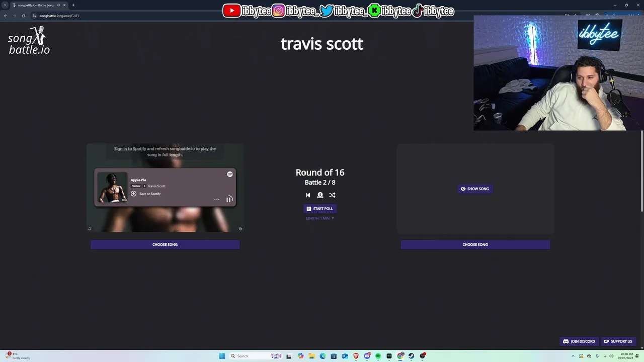The width and height of the screenshot is (644, 362).
Task: Expand the system tray hidden icons chevron
Action: pos(573,356)
